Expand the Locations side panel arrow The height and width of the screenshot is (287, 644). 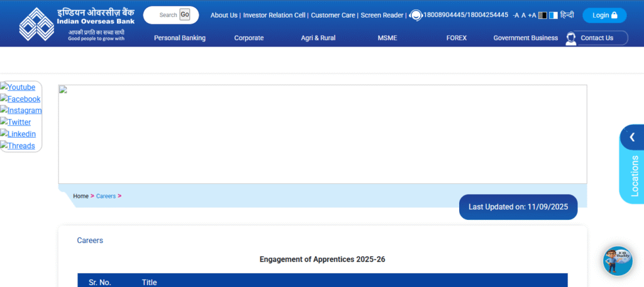click(x=632, y=137)
